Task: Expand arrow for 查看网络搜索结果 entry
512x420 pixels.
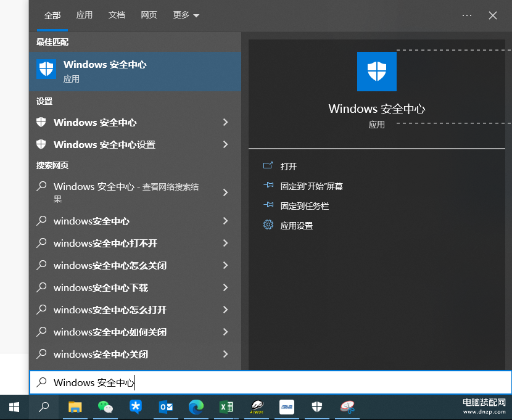Action: click(x=225, y=192)
